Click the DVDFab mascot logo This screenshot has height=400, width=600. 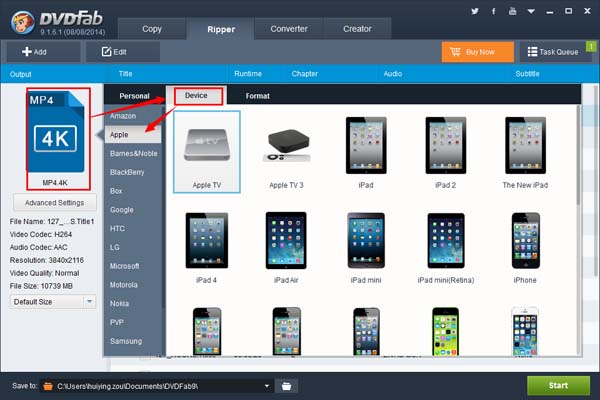[x=23, y=22]
